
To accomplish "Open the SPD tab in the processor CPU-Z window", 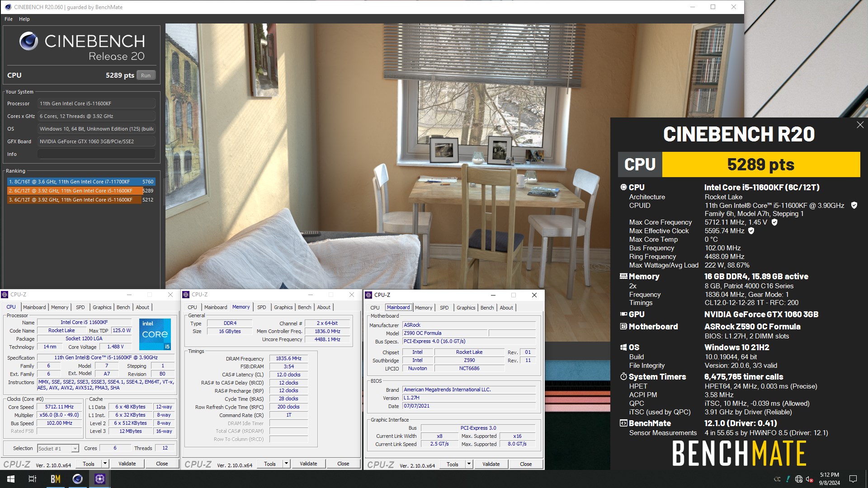I will pos(80,307).
